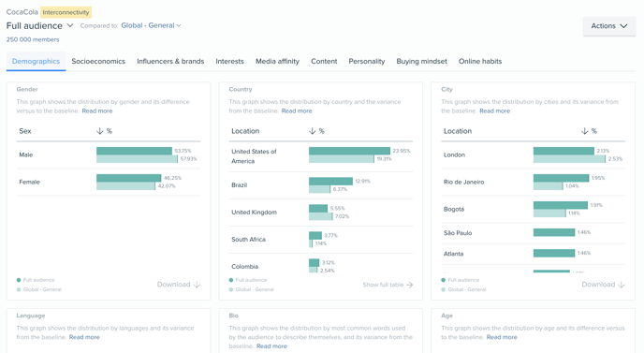The height and width of the screenshot is (353, 644).
Task: Click Read more link in Gender card
Action: [x=97, y=110]
